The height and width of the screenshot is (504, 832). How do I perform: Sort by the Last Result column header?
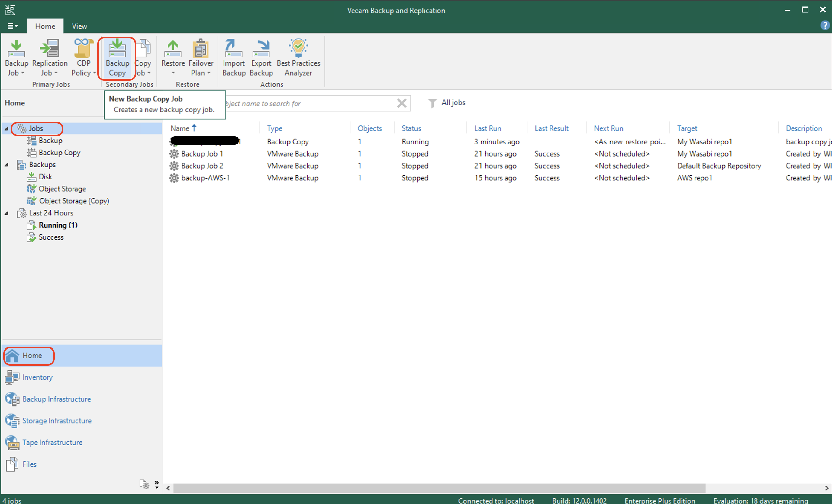[x=551, y=128]
